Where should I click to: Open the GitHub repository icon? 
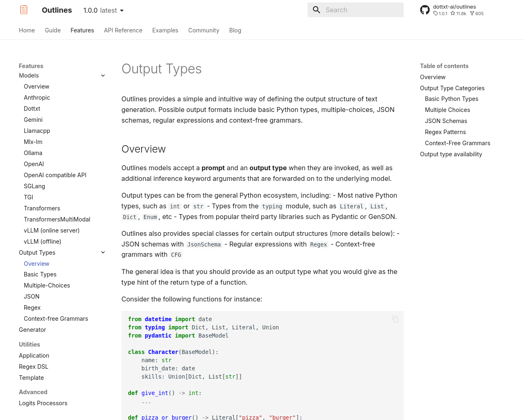click(x=425, y=10)
